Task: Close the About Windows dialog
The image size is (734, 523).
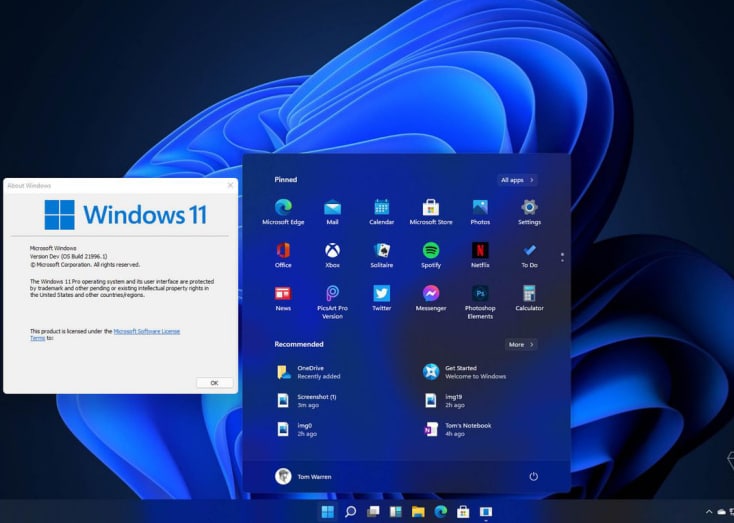Action: 230,185
